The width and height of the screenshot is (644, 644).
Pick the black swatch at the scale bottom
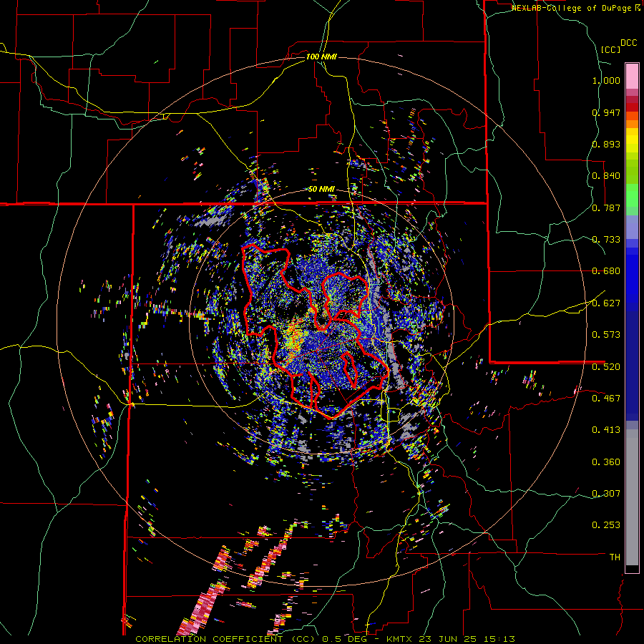(632, 569)
